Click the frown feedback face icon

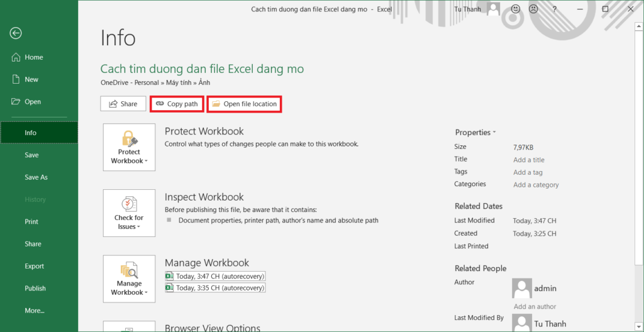click(x=533, y=9)
